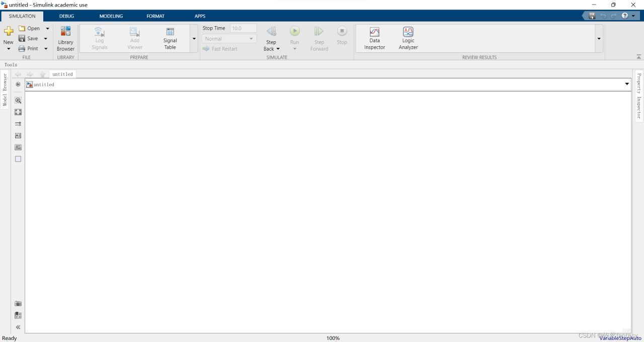This screenshot has height=342, width=644.
Task: Switch to the Debug tab
Action: coord(66,16)
